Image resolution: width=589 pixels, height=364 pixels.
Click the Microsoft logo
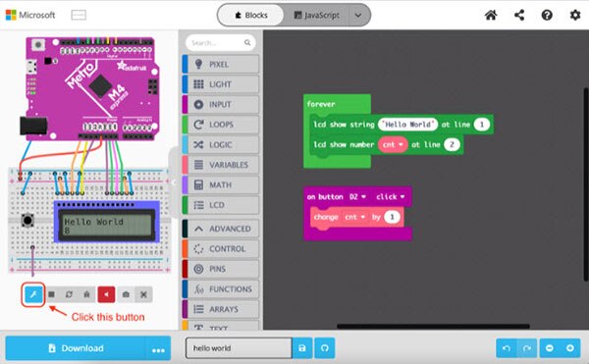click(30, 15)
